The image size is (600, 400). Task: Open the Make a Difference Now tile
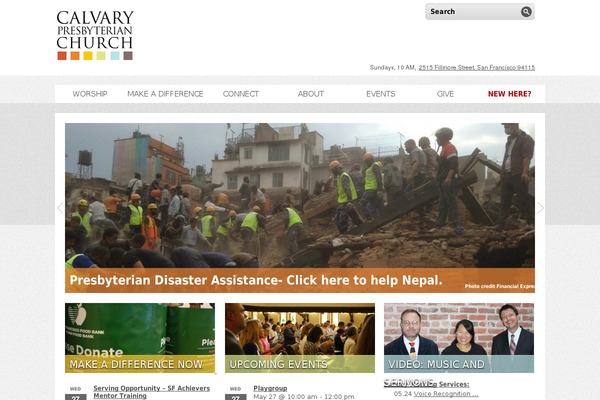(x=140, y=338)
